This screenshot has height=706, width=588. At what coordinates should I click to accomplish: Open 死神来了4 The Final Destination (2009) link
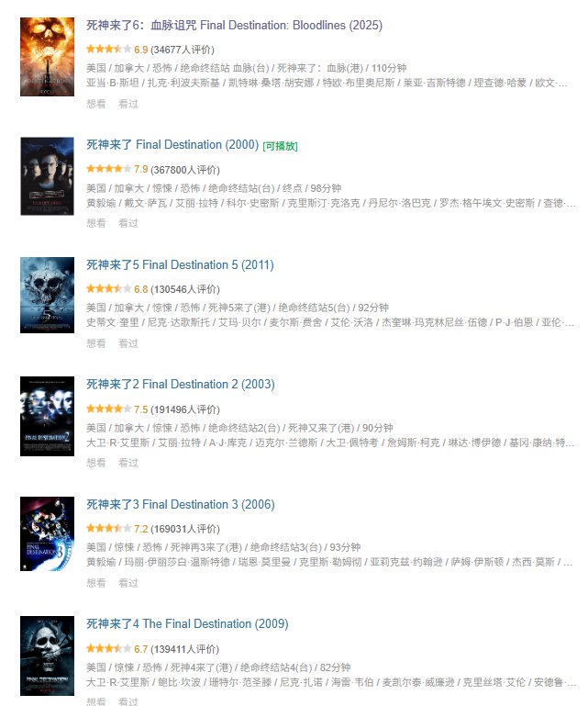tap(187, 623)
